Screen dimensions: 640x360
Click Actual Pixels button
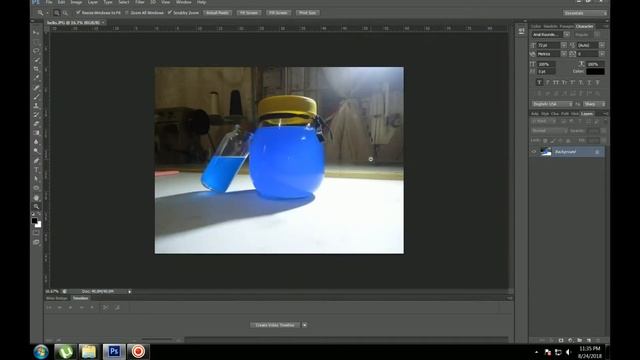pos(217,13)
